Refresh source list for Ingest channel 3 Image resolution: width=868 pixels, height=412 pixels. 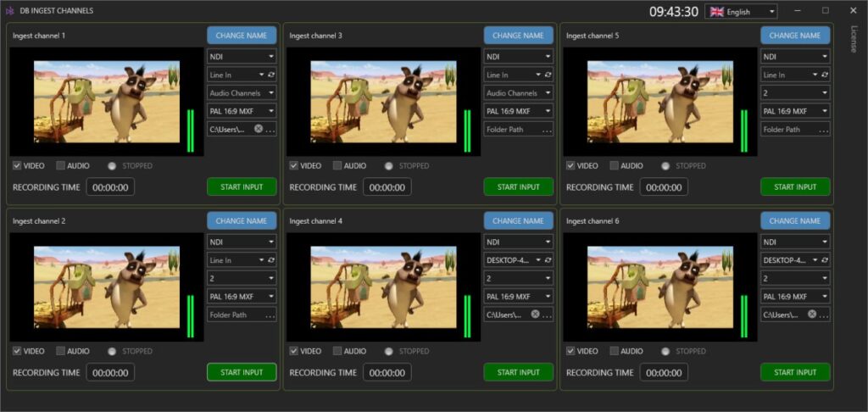pyautogui.click(x=548, y=75)
